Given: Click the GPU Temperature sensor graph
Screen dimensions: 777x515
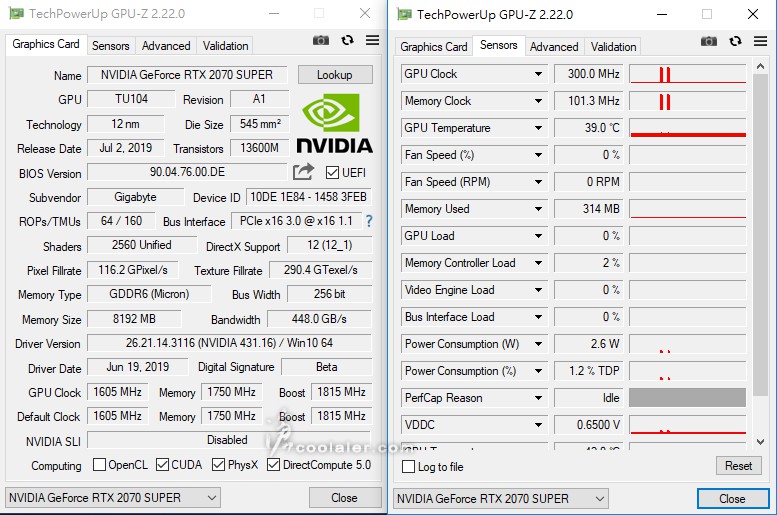Looking at the screenshot, I should (688, 128).
